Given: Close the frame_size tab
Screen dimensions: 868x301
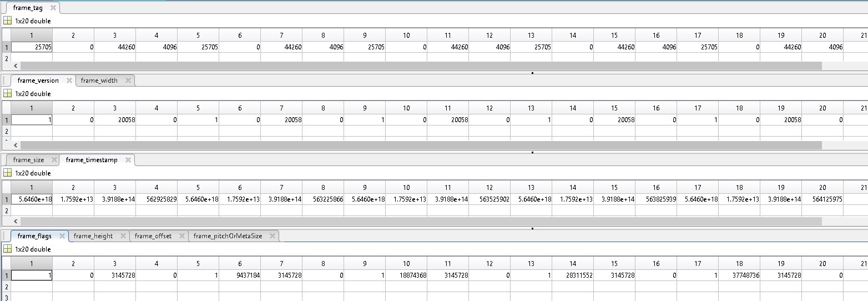Looking at the screenshot, I should [x=54, y=160].
